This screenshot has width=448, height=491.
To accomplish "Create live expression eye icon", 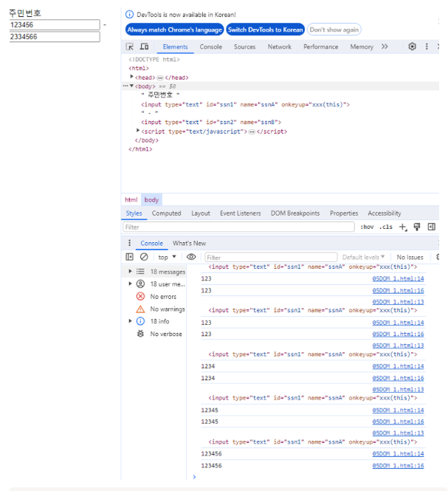I will [191, 257].
